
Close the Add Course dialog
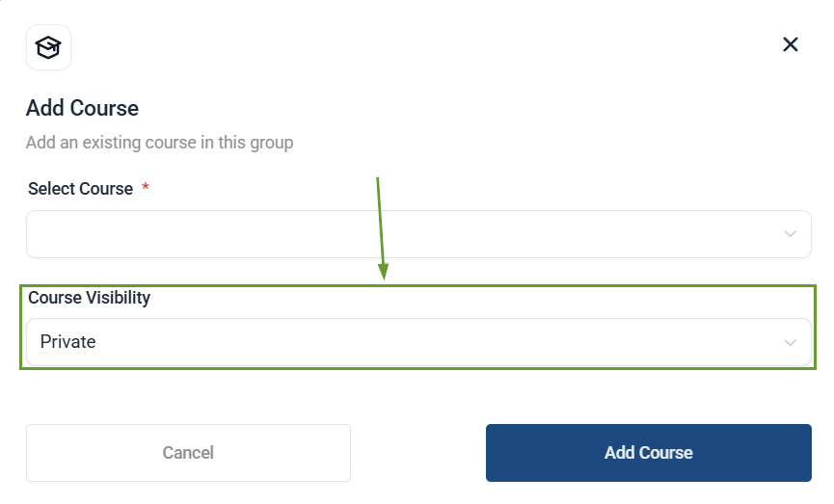click(x=791, y=44)
